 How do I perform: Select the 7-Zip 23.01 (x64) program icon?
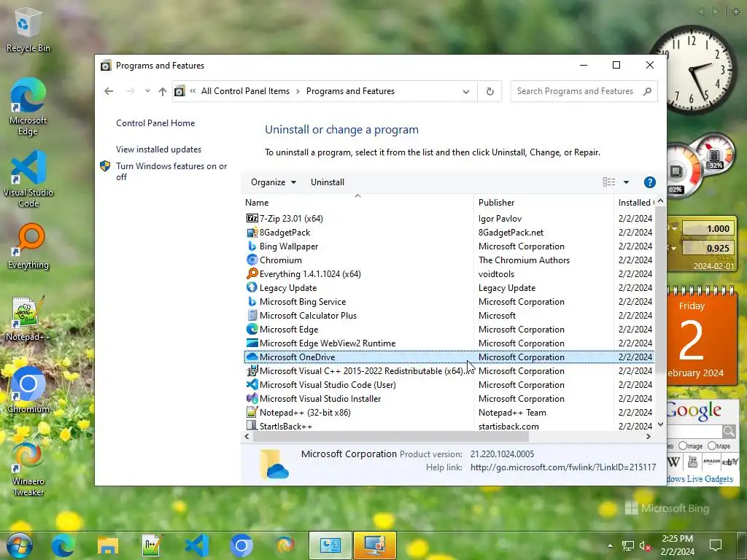[x=252, y=219]
